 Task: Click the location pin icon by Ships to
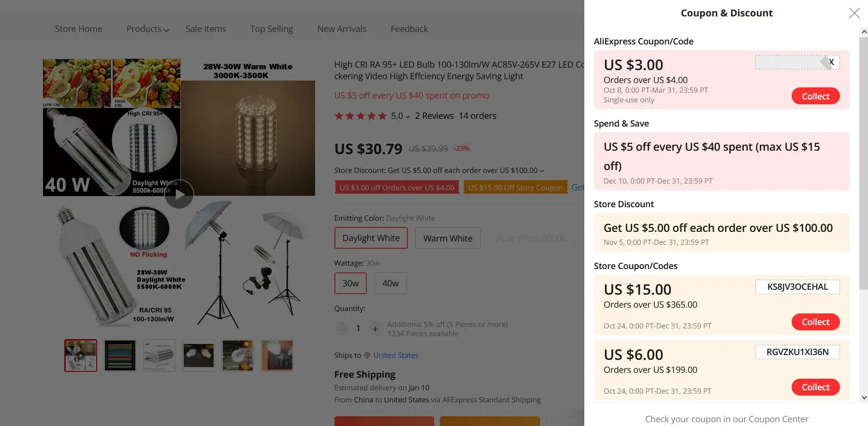367,355
